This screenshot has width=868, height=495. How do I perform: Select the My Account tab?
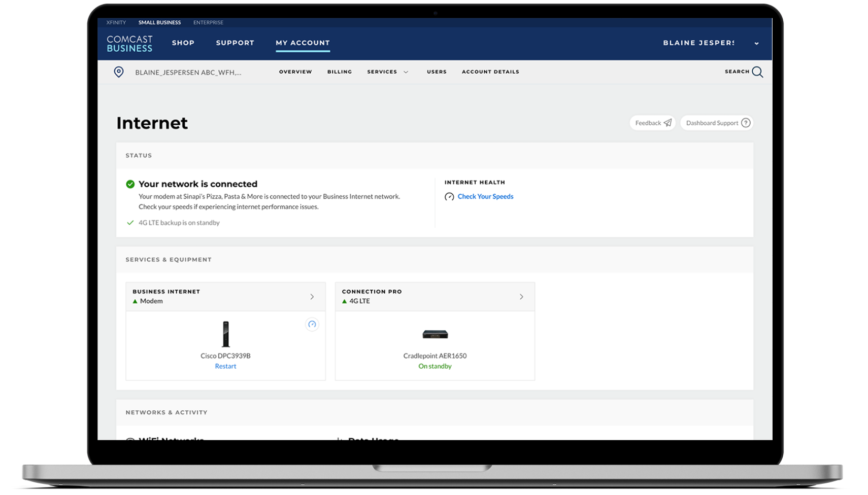click(303, 43)
